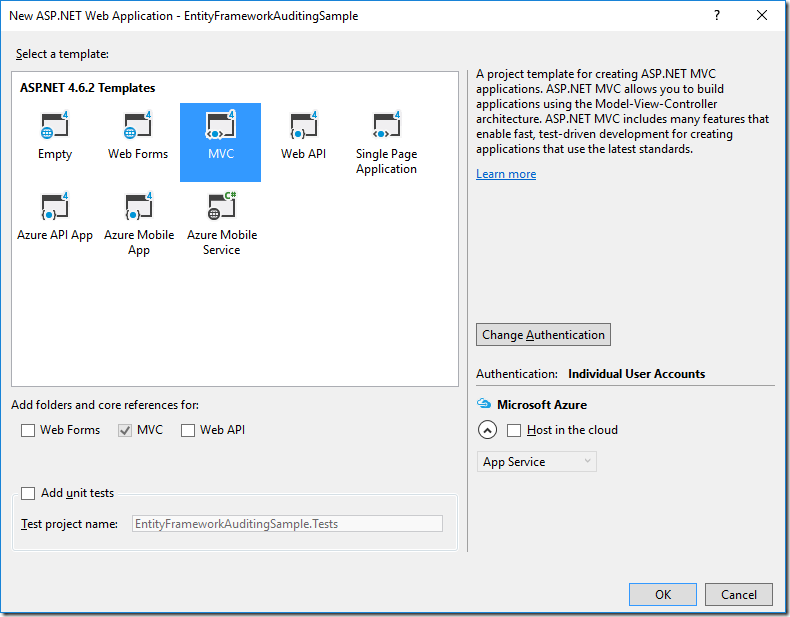Pick the Web API template icon
The width and height of the screenshot is (790, 617).
303,125
